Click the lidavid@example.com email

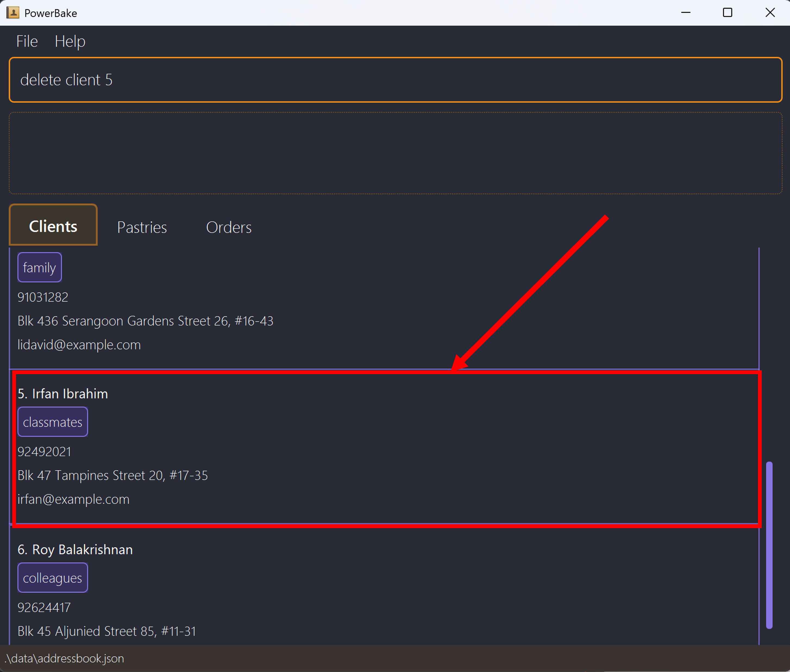tap(79, 345)
